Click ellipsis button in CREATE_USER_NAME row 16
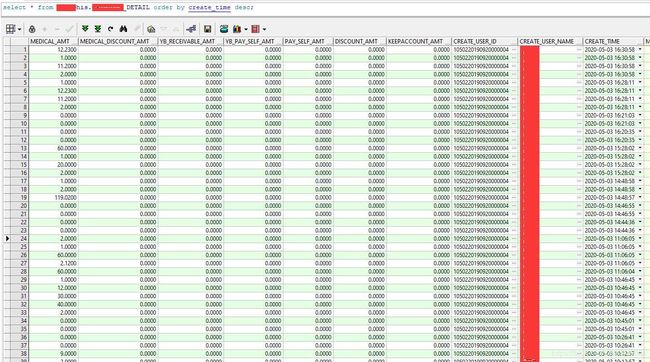This screenshot has width=650, height=362. tap(579, 173)
